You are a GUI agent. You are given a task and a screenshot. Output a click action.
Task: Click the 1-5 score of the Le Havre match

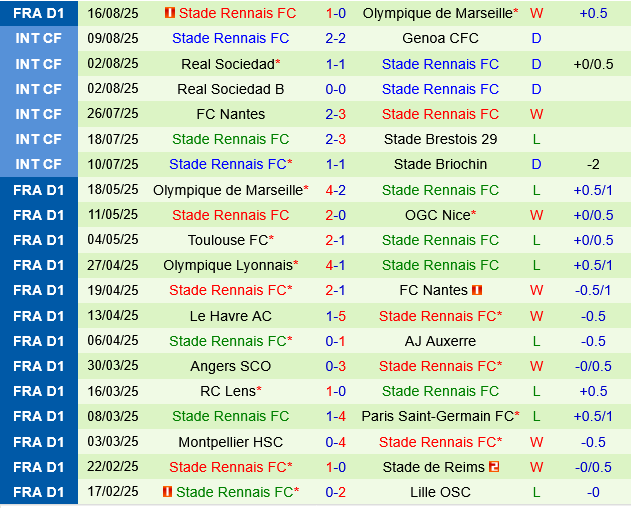[335, 316]
